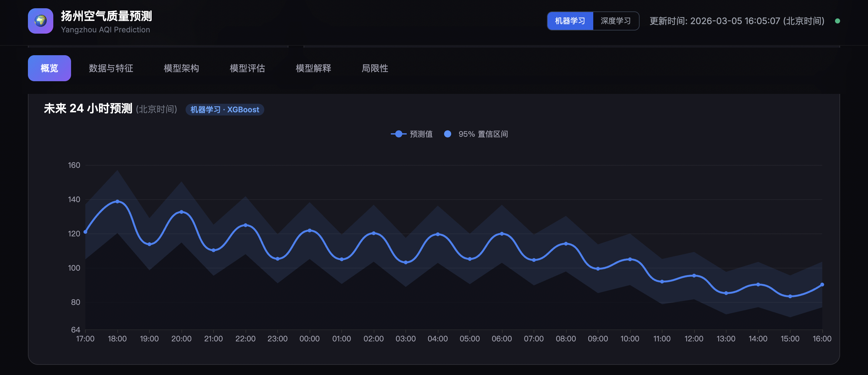Click the 18:00 peak data point

click(117, 201)
